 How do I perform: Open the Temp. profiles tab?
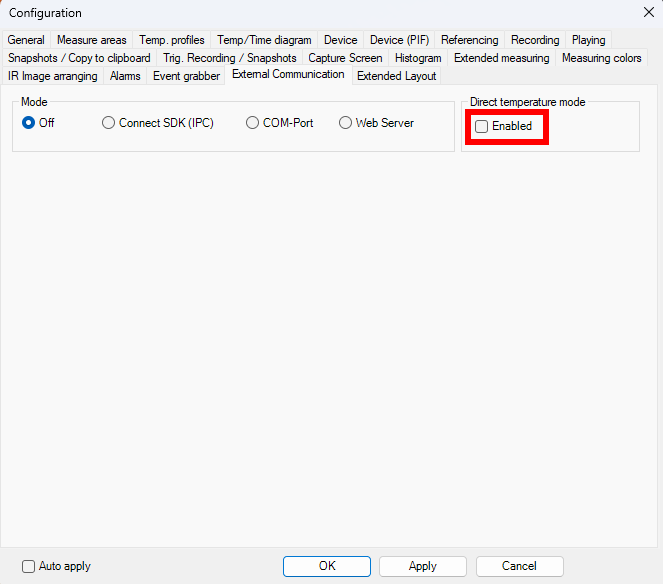172,40
